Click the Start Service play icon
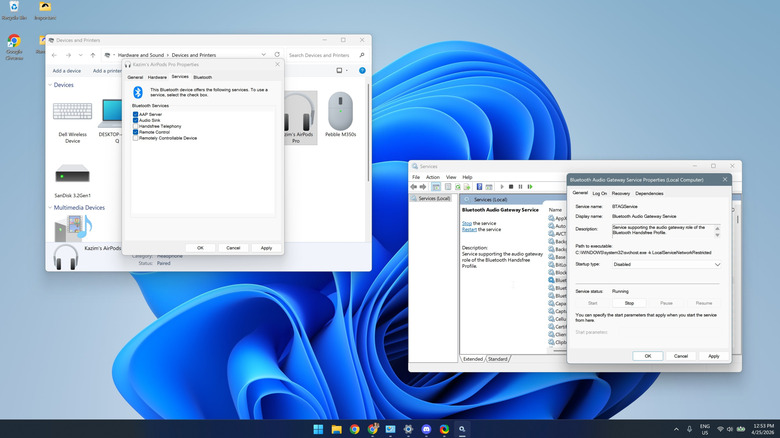This screenshot has height=438, width=780. pyautogui.click(x=502, y=187)
